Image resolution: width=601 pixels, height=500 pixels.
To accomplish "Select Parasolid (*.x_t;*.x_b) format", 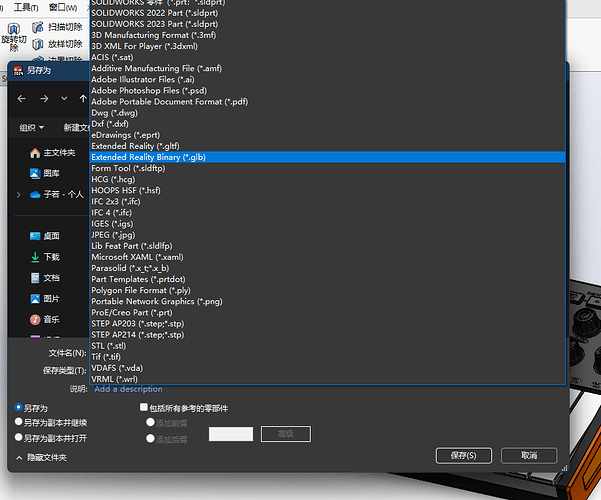I will point(327,268).
